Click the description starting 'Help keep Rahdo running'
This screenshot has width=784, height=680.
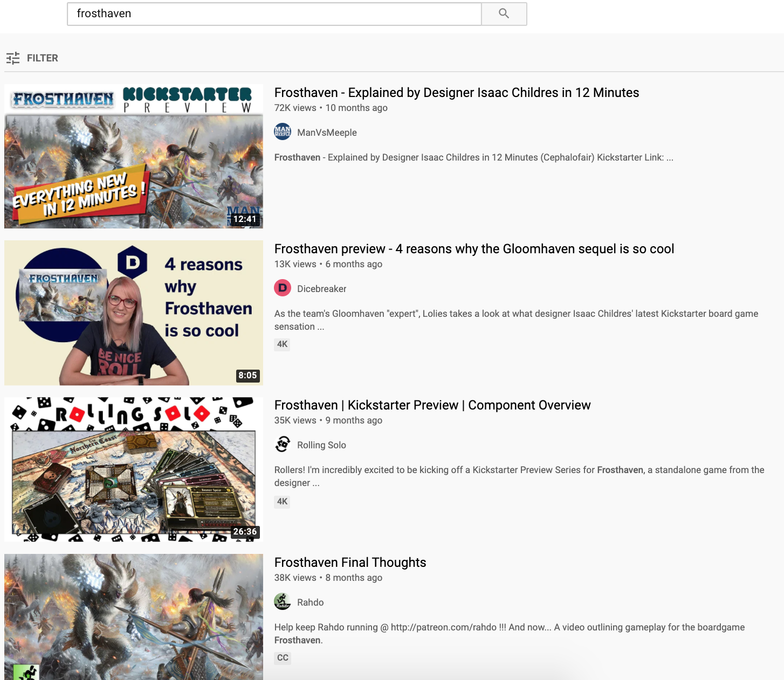510,634
